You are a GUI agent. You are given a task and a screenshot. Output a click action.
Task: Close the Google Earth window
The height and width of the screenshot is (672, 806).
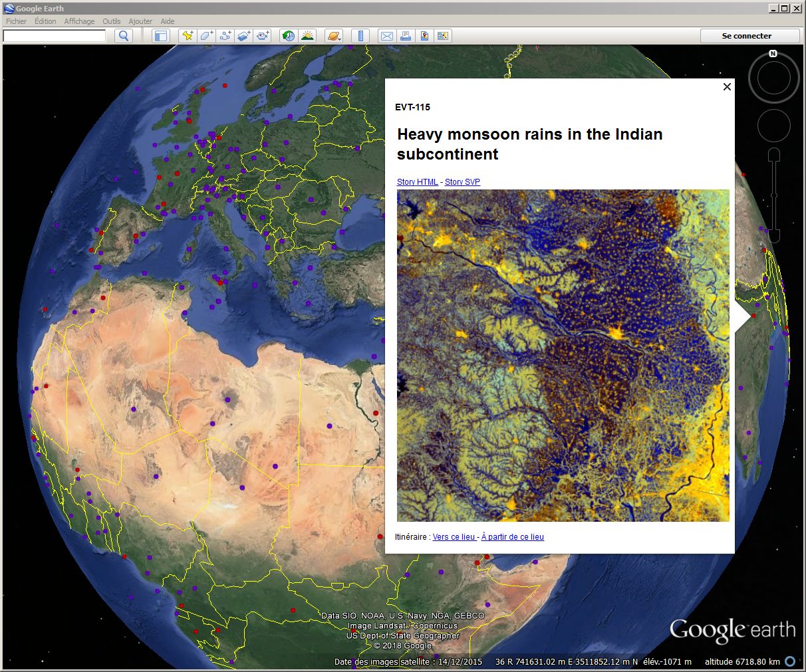pos(796,9)
